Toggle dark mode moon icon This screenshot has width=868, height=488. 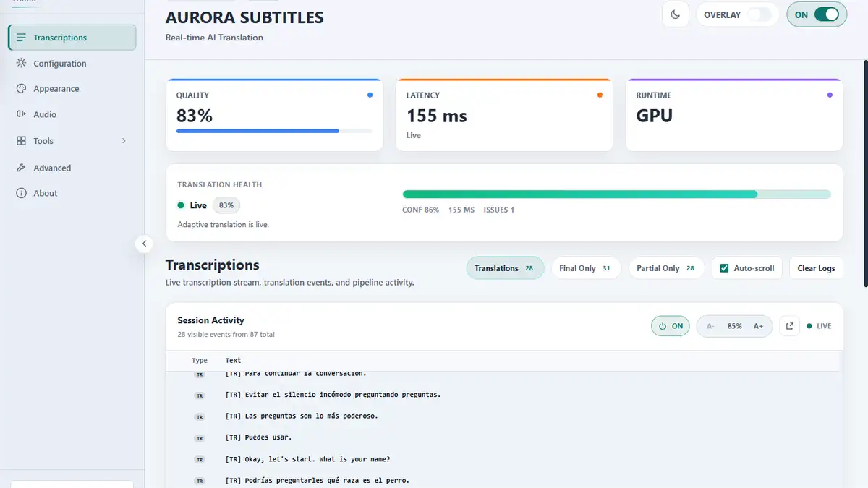[x=676, y=14]
